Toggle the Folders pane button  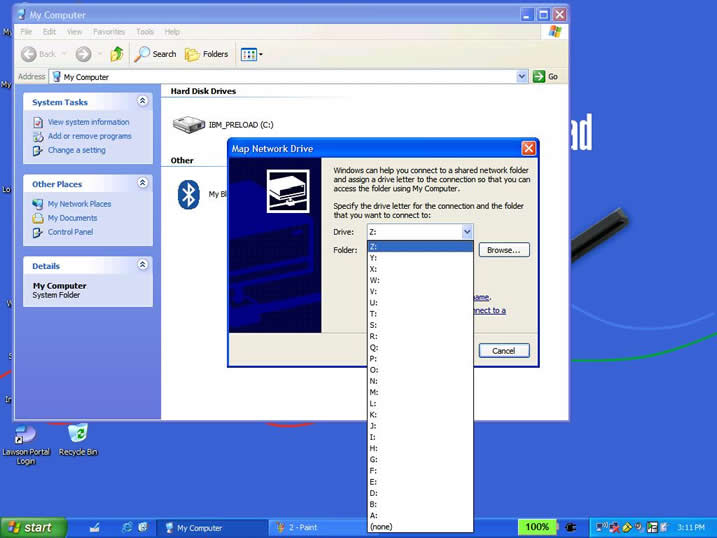point(206,54)
